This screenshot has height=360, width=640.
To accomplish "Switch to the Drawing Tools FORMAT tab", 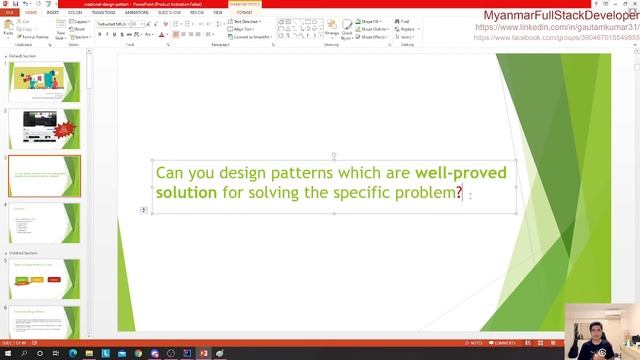I will pos(244,13).
